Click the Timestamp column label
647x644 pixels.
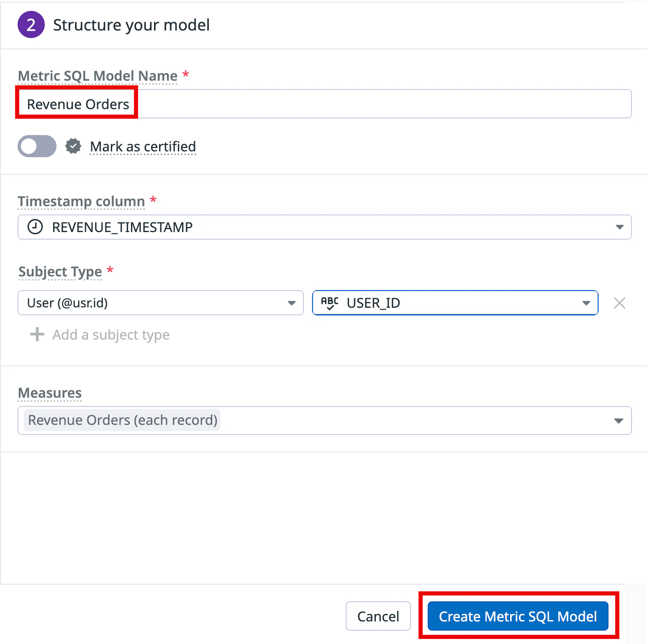(81, 201)
